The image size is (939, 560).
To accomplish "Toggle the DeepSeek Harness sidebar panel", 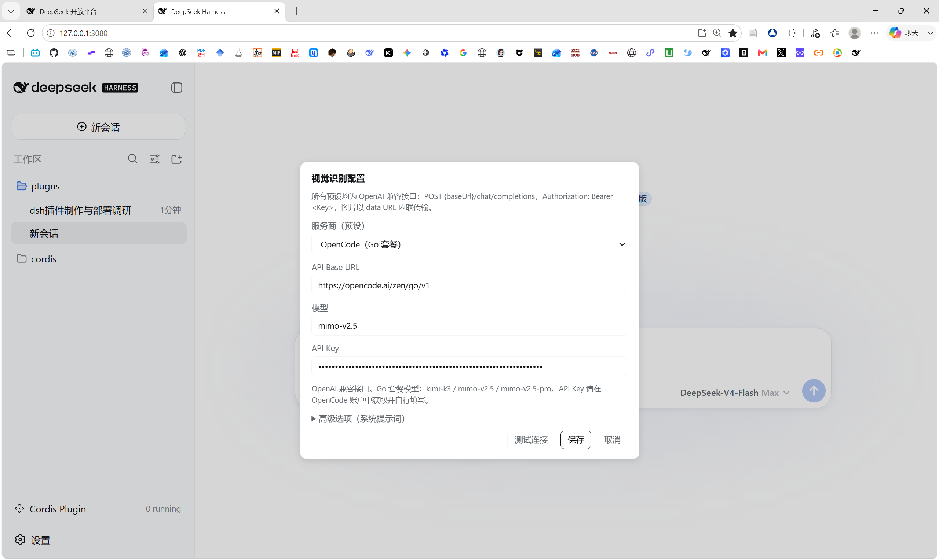I will tap(177, 88).
